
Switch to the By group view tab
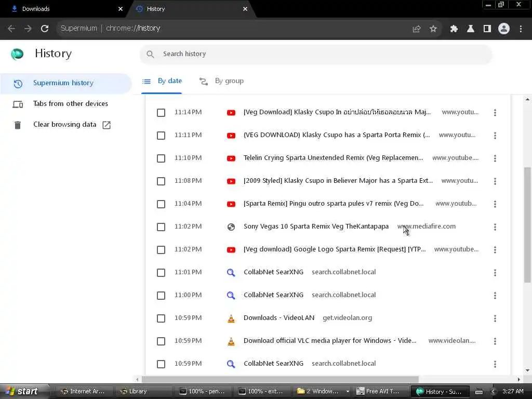(x=221, y=82)
